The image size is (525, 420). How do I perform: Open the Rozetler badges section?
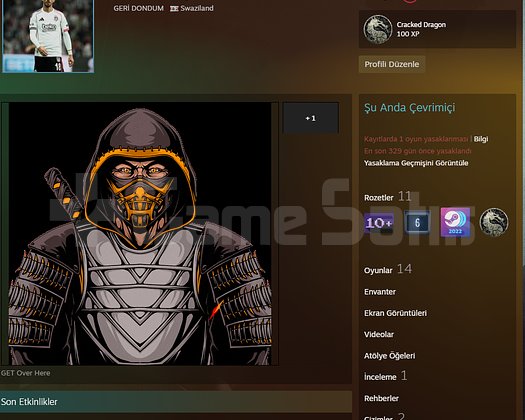coord(379,198)
